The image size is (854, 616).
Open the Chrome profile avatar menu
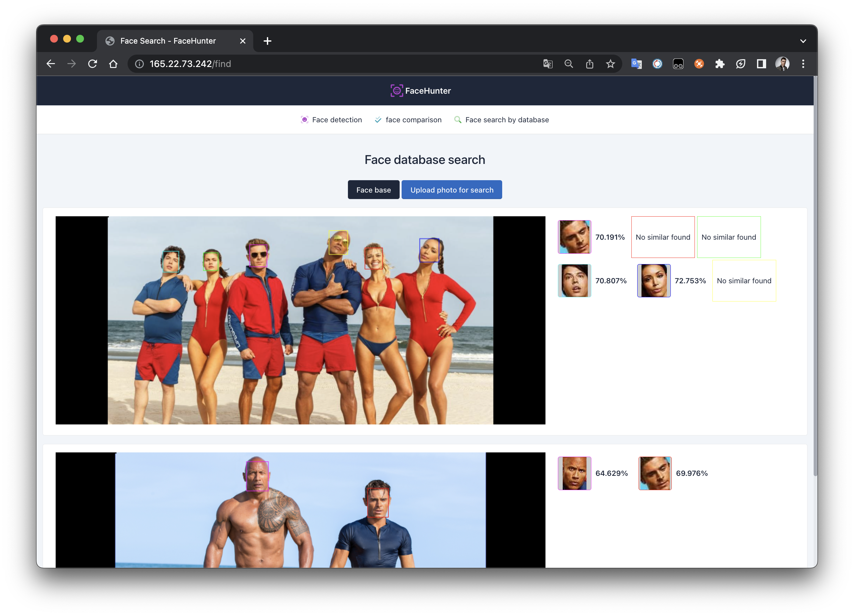click(x=782, y=64)
